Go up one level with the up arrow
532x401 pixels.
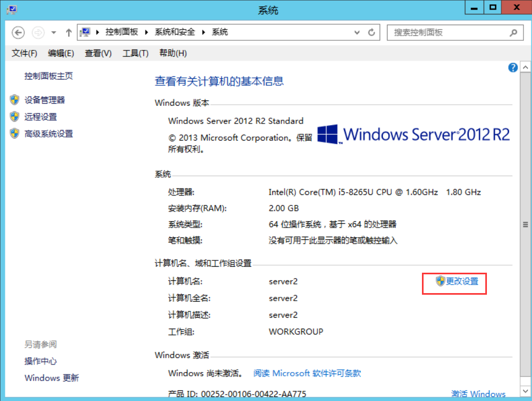pos(69,33)
